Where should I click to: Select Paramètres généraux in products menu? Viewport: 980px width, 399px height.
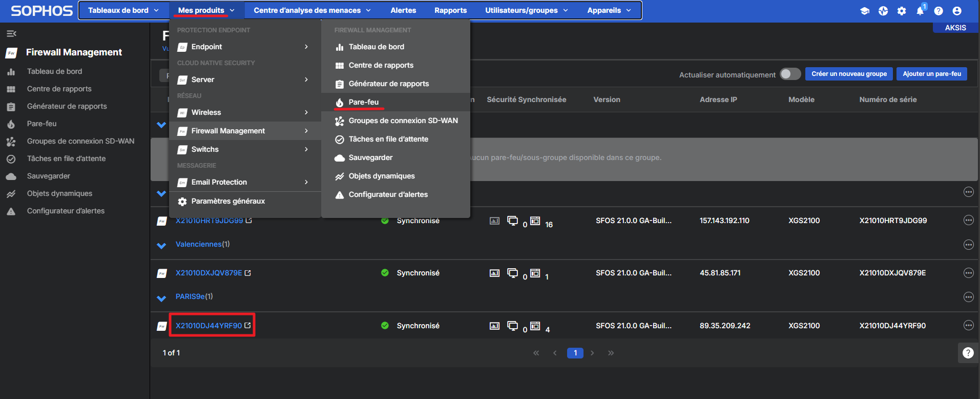click(x=245, y=201)
